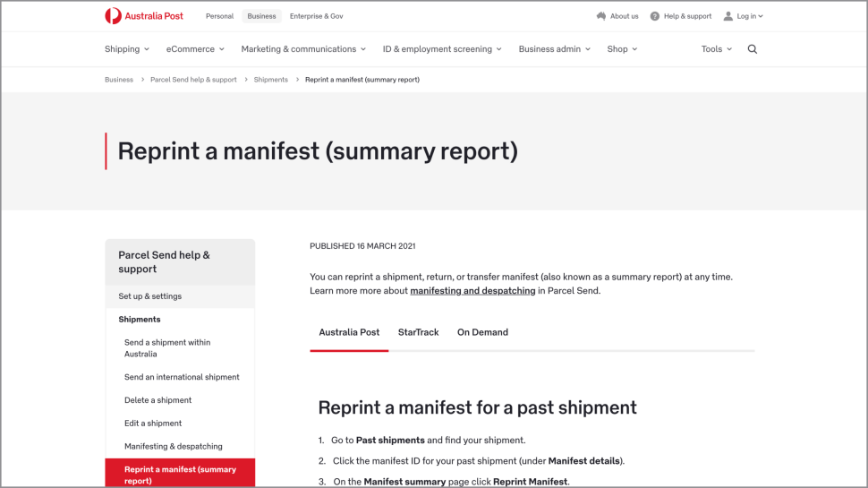Open Delete a shipment sidebar item

pyautogui.click(x=158, y=400)
